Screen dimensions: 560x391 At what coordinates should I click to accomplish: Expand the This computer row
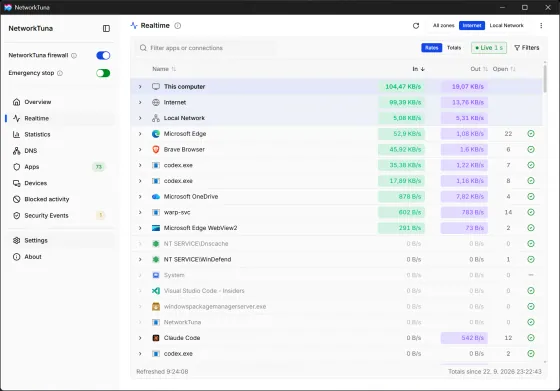(x=140, y=87)
